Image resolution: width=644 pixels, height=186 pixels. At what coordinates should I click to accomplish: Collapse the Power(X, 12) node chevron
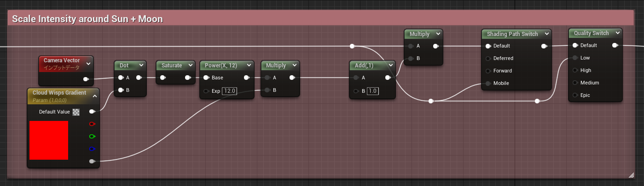coord(249,66)
